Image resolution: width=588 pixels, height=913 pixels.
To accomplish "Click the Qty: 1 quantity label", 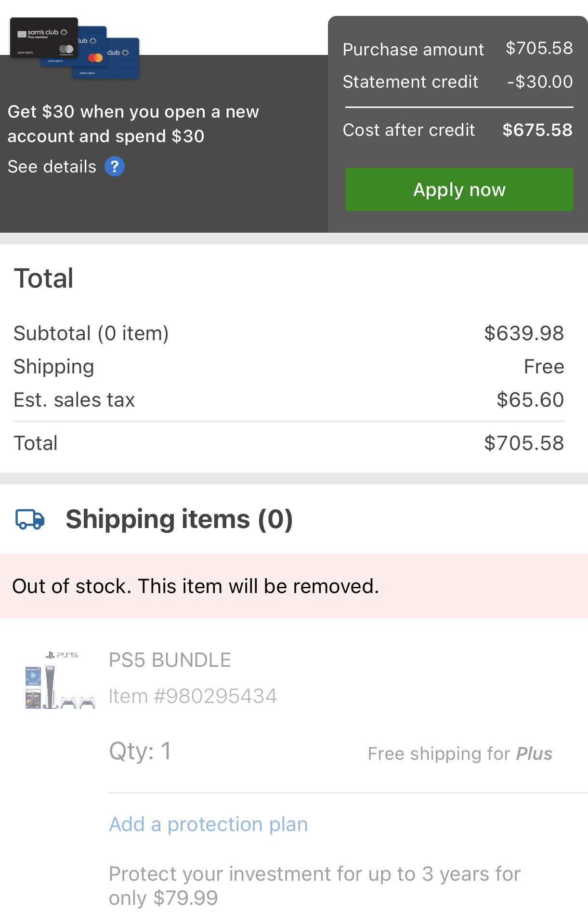I will click(x=140, y=751).
